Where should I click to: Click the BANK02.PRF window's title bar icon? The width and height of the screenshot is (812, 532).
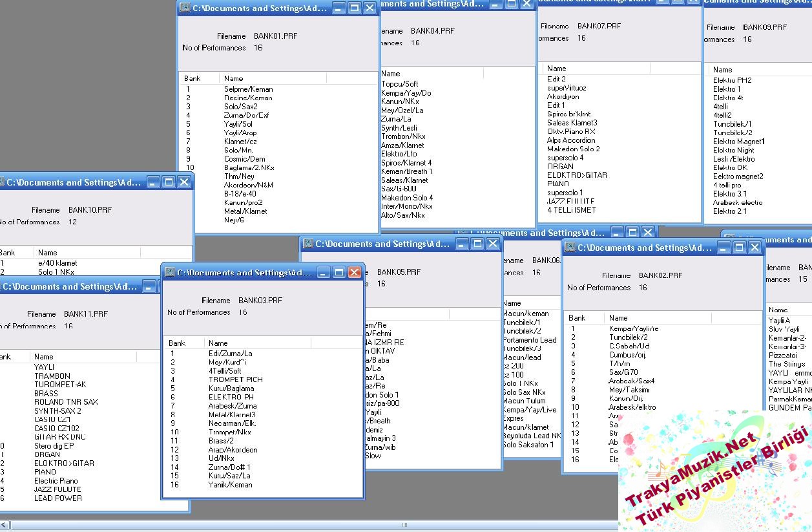[569, 248]
